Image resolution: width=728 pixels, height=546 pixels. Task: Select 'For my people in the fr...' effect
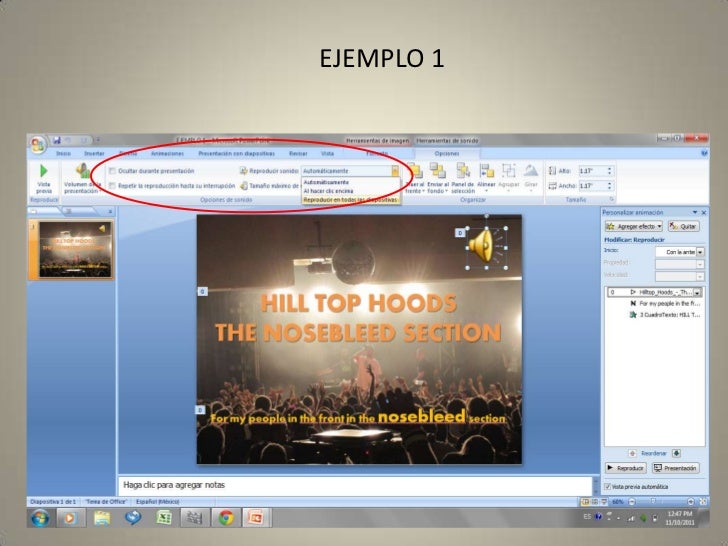[x=664, y=303]
